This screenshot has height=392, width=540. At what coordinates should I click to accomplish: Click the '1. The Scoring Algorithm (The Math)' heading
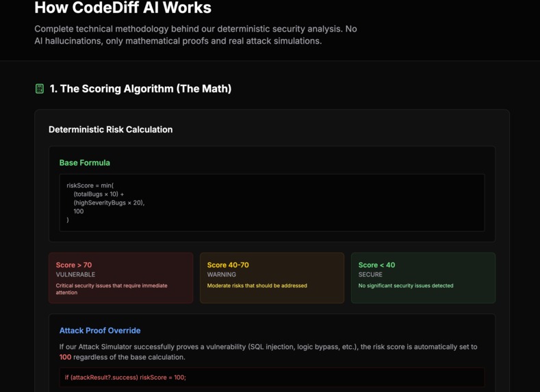(x=140, y=89)
